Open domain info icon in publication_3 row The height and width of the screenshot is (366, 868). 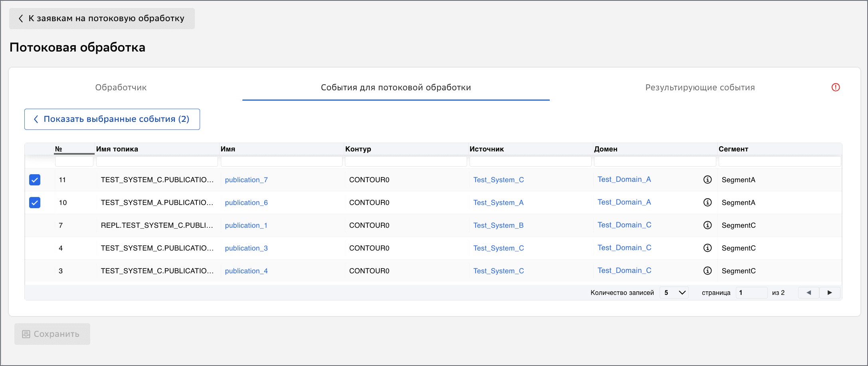(x=707, y=248)
